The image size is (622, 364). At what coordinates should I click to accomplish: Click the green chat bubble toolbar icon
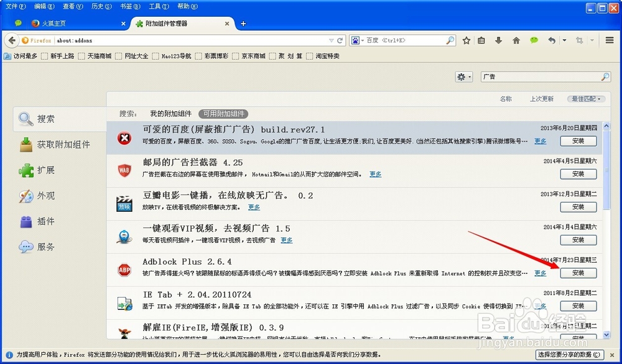(x=534, y=40)
